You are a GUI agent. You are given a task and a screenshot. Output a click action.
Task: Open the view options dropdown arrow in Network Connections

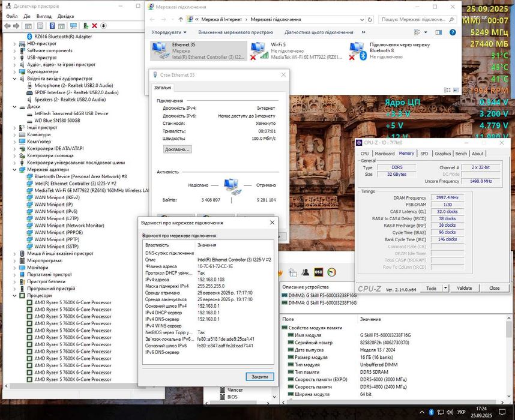pyautogui.click(x=426, y=32)
